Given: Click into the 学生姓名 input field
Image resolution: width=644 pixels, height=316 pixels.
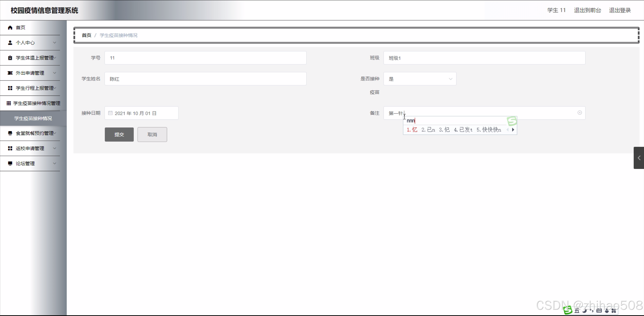Looking at the screenshot, I should [x=205, y=79].
